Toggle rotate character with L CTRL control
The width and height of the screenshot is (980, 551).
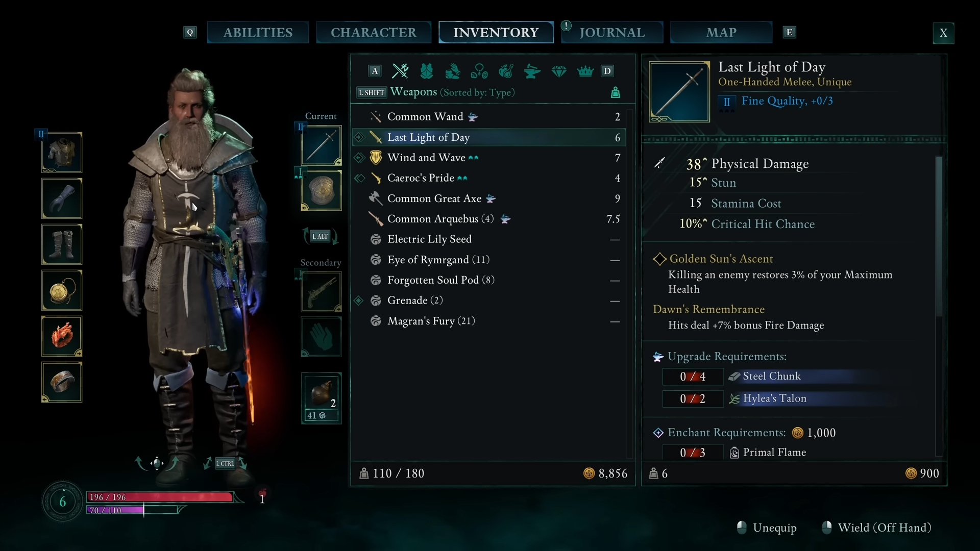225,463
